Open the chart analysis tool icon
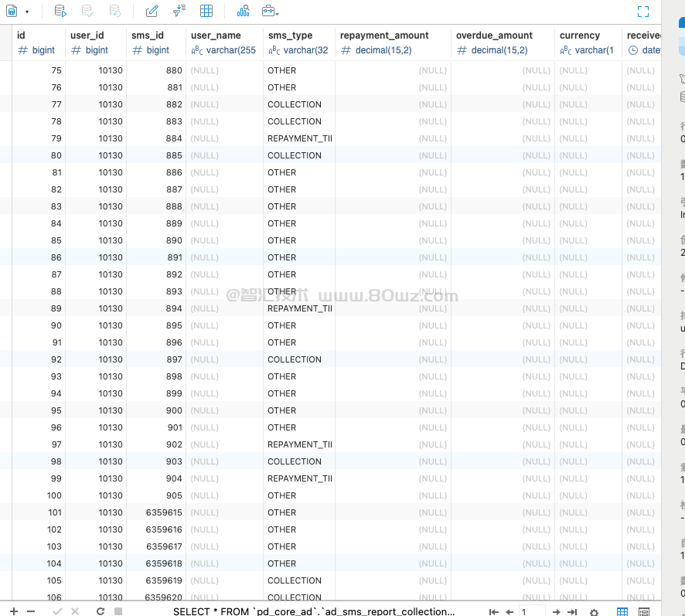The image size is (685, 616). tap(243, 12)
